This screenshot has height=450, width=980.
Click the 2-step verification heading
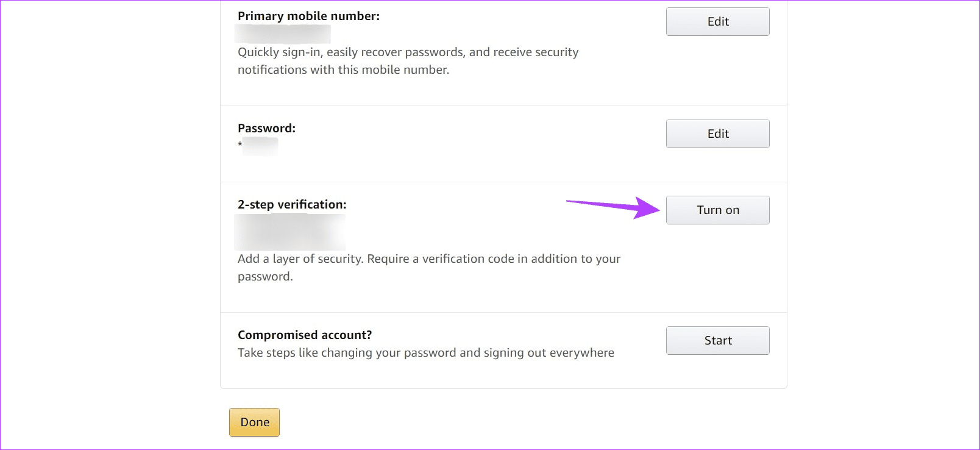[x=292, y=204]
